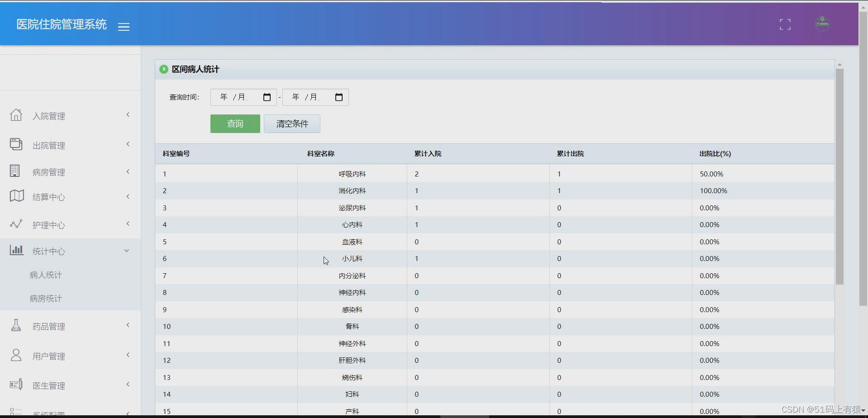Select the 内分泌科 table cell

tap(352, 276)
